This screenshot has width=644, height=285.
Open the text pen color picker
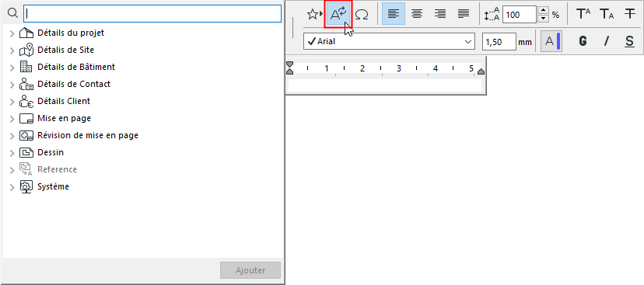[551, 41]
